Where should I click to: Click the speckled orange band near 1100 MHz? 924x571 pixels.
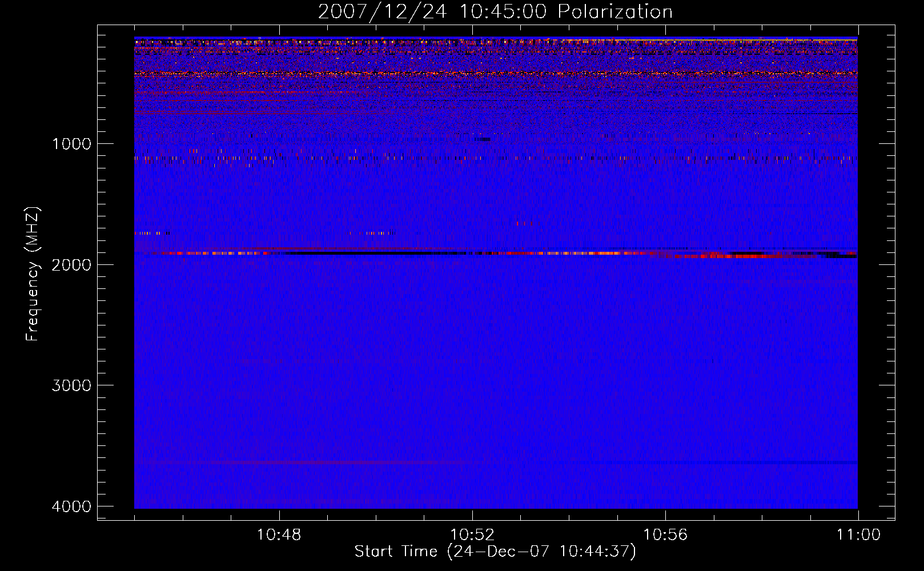pyautogui.click(x=496, y=158)
